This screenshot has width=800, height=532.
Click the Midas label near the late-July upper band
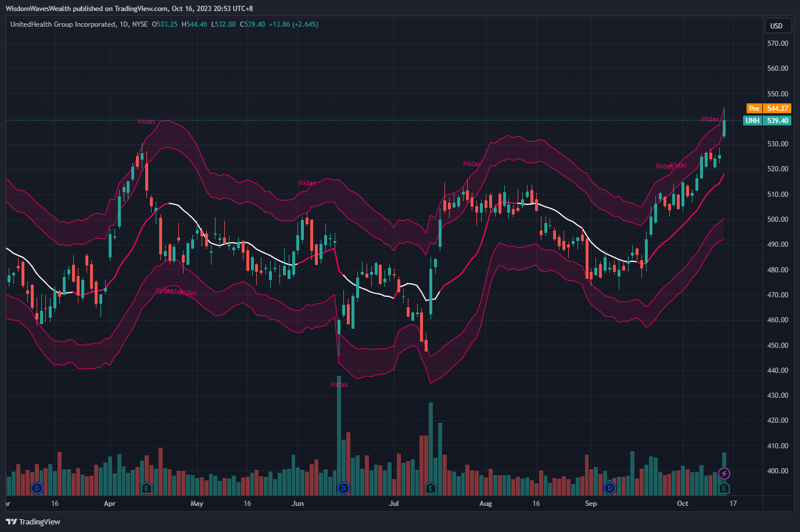click(x=472, y=164)
